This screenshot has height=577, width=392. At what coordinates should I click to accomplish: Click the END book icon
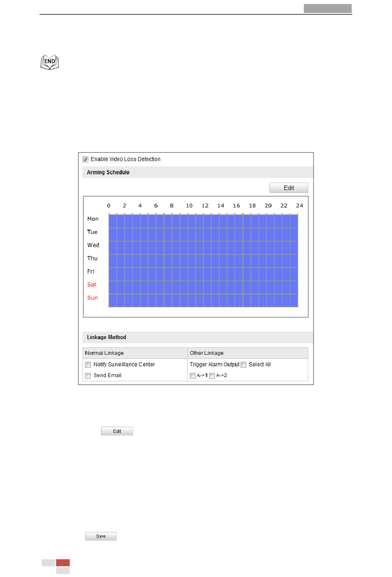pos(50,62)
